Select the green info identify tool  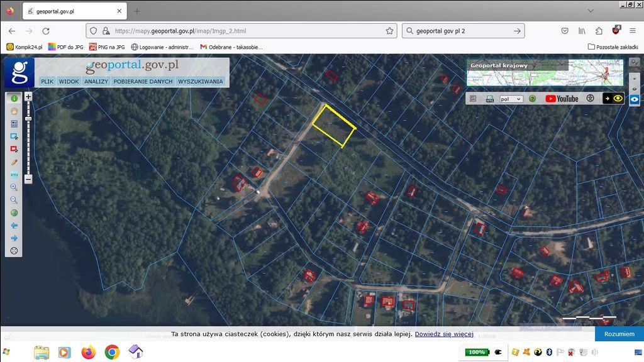click(14, 99)
